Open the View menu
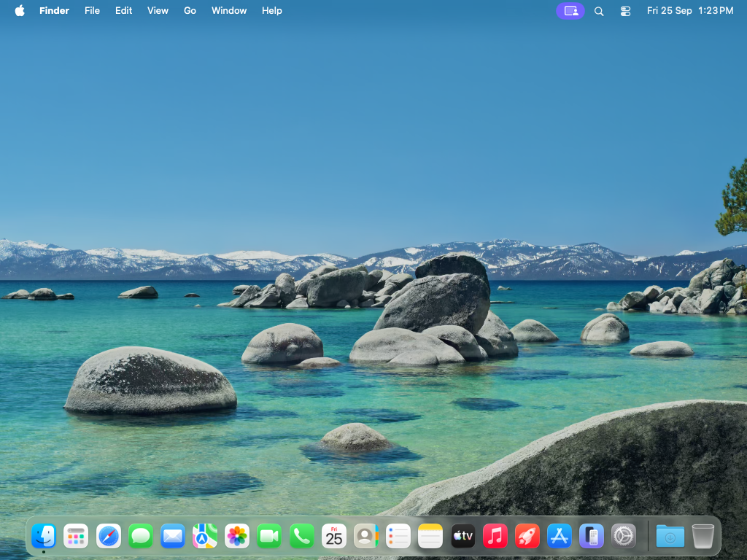The image size is (747, 560). tap(158, 10)
